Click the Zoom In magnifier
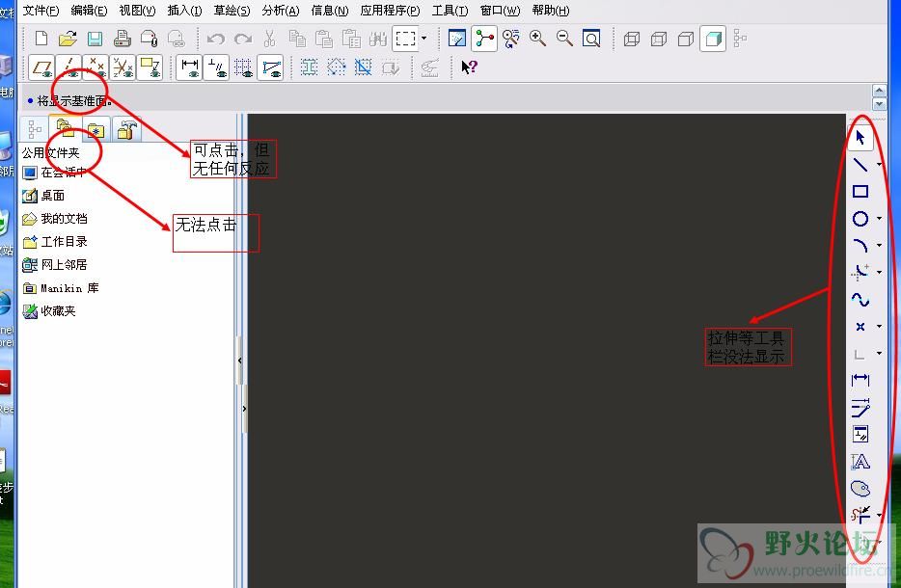The width and height of the screenshot is (901, 588). pyautogui.click(x=538, y=39)
